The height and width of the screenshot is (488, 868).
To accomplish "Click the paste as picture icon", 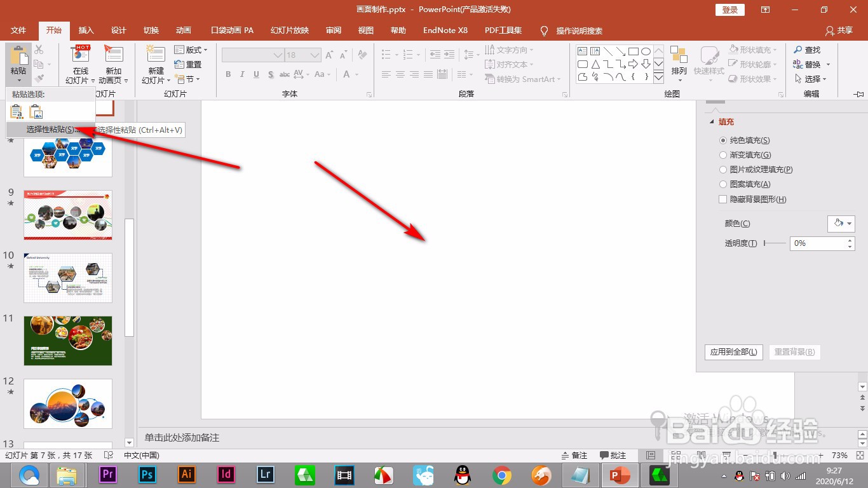I will pyautogui.click(x=36, y=112).
